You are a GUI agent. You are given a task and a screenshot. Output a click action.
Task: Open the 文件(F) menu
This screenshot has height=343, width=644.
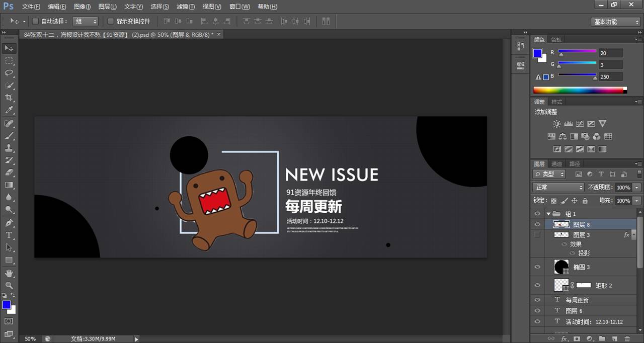pyautogui.click(x=31, y=7)
